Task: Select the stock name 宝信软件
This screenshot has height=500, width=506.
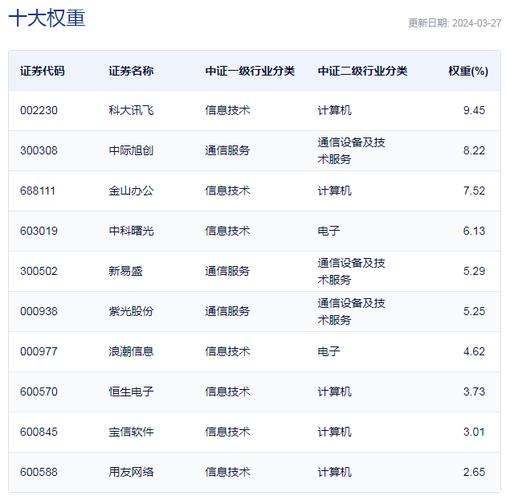Action: tap(131, 432)
